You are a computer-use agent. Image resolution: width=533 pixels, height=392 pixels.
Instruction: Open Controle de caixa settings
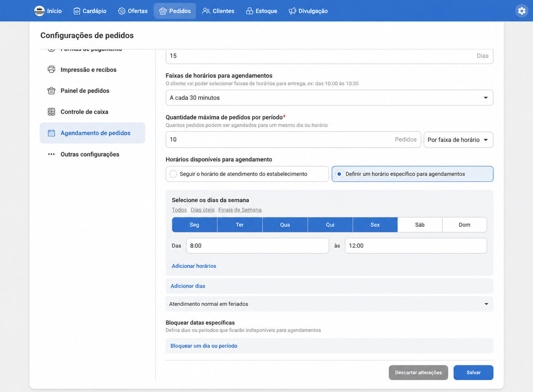click(x=92, y=112)
